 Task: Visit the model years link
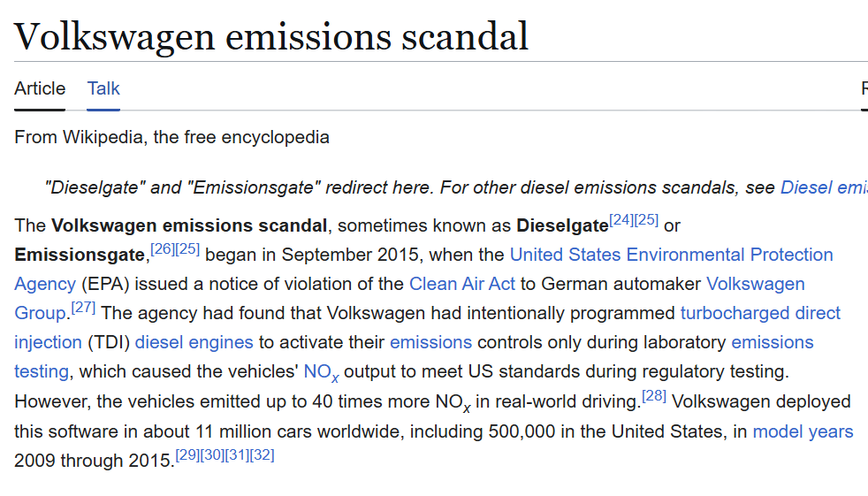[x=803, y=431]
